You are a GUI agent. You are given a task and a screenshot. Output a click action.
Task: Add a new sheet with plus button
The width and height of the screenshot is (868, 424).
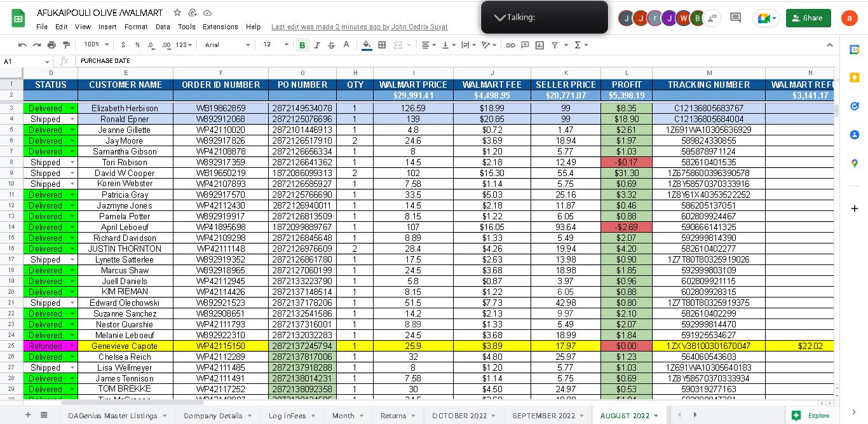coord(27,415)
